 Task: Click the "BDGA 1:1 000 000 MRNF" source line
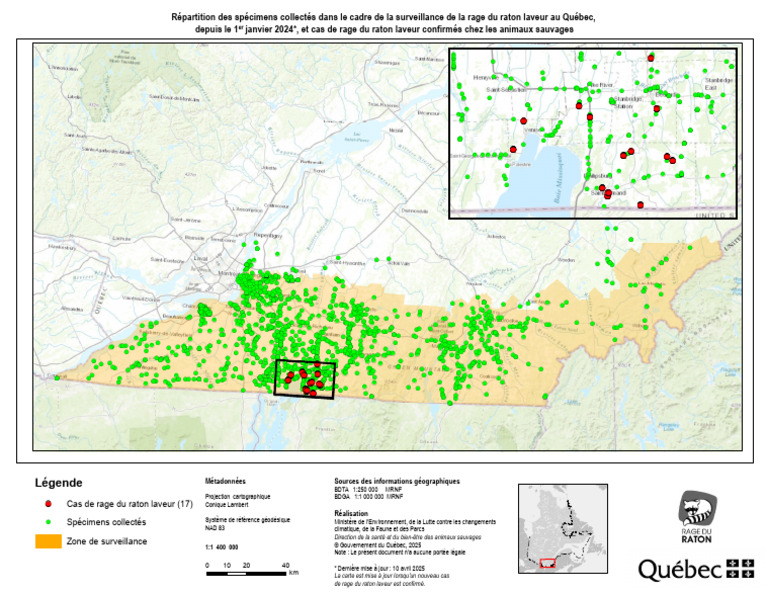tap(368, 497)
